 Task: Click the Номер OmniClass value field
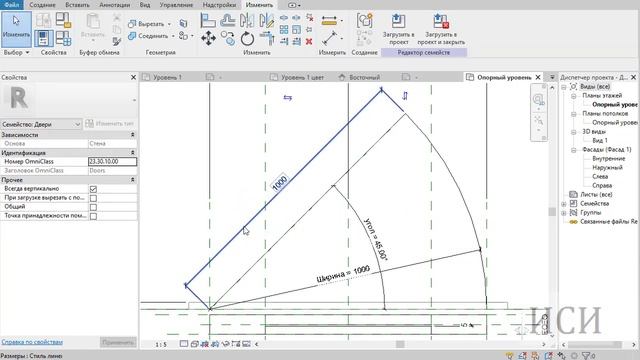coord(112,162)
